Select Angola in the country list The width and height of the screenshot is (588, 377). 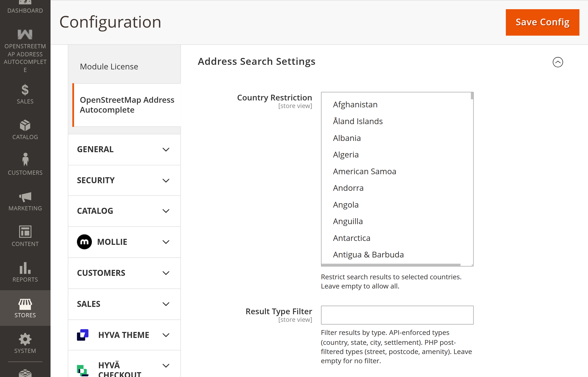pos(346,205)
